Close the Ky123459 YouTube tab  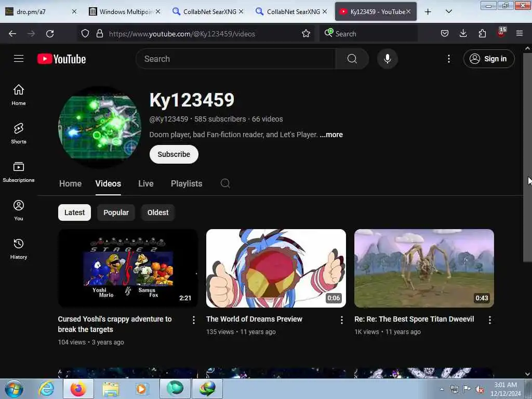(408, 11)
